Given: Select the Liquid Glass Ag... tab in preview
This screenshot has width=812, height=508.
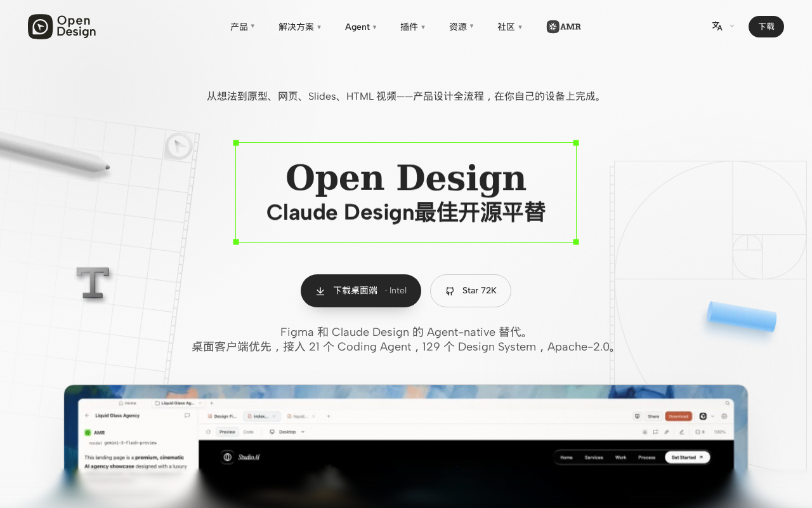Looking at the screenshot, I should pos(178,403).
